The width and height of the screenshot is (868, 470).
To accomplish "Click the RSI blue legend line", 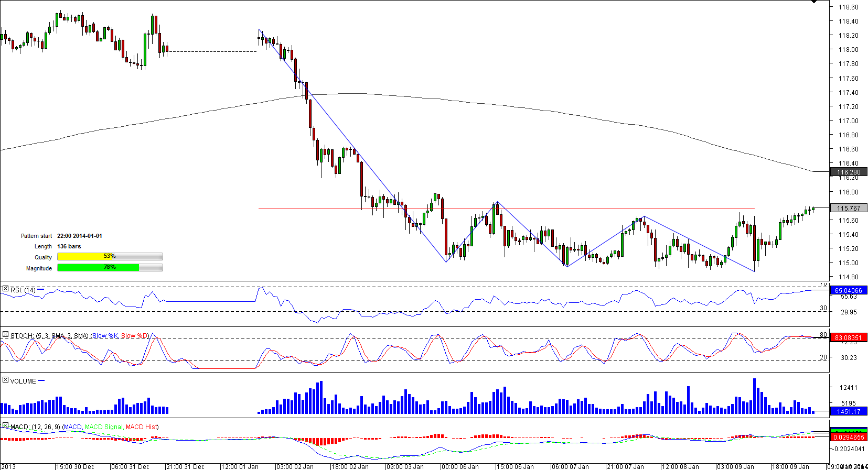I will tap(41, 289).
